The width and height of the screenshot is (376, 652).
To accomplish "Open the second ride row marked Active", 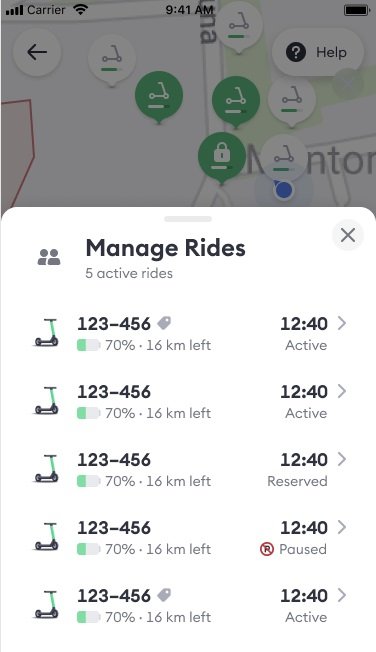I will pos(189,402).
